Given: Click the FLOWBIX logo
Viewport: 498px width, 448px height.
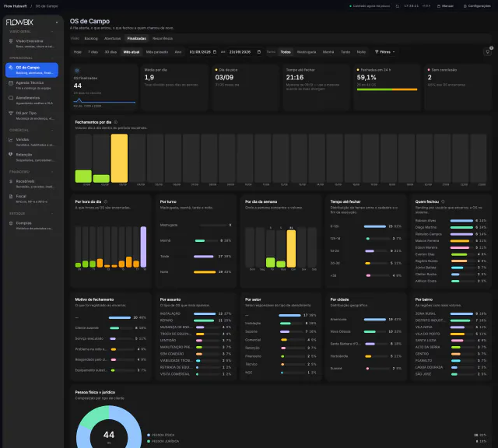Looking at the screenshot, I should pos(19,23).
